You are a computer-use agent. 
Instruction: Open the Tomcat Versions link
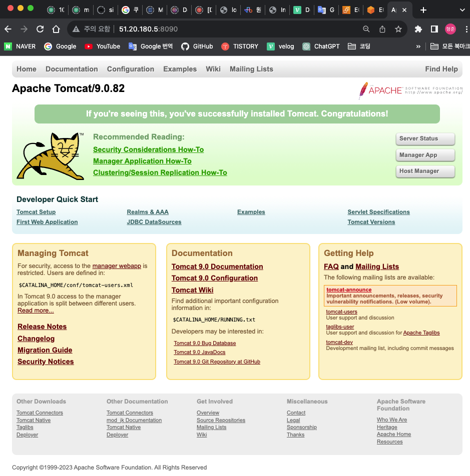pyautogui.click(x=371, y=222)
